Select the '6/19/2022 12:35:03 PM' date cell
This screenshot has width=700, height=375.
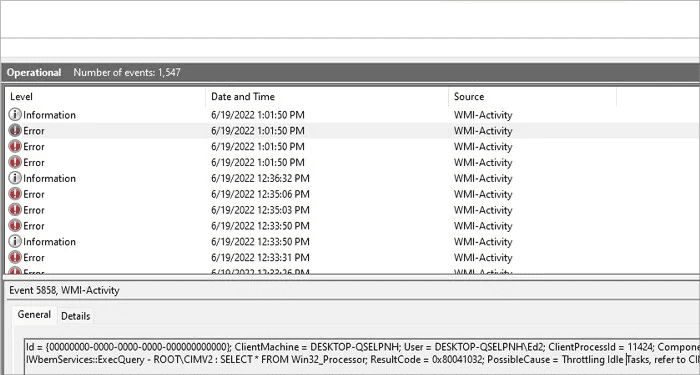coord(260,210)
